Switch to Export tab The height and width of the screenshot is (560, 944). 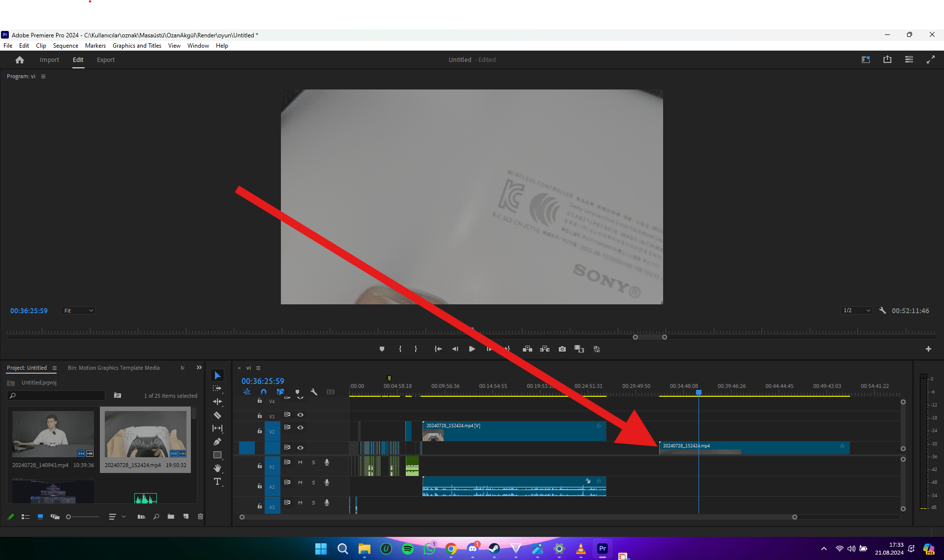click(x=106, y=60)
